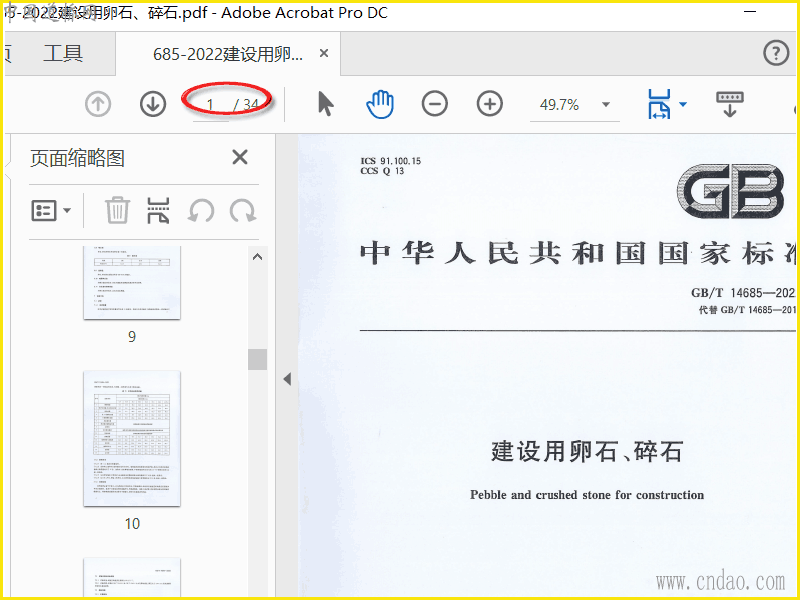Select the 685-2022建设用卵 document tab
Screen dimensions: 800x600
pos(228,54)
